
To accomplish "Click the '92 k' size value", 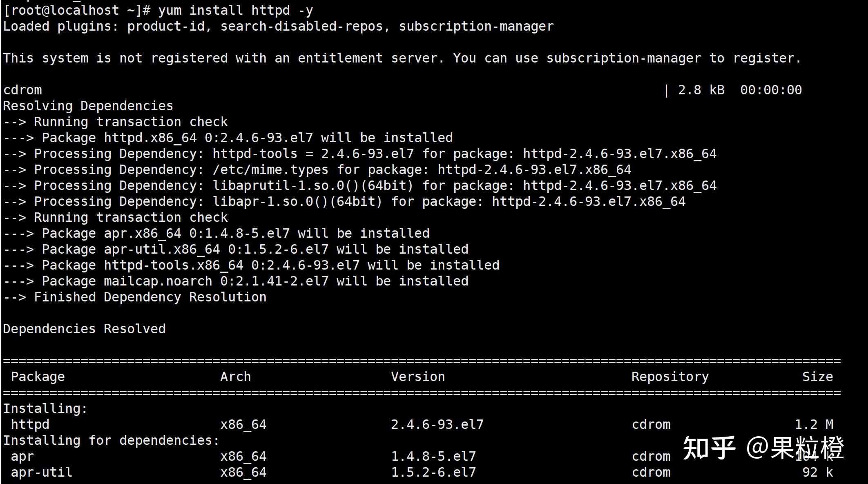I will coord(818,473).
